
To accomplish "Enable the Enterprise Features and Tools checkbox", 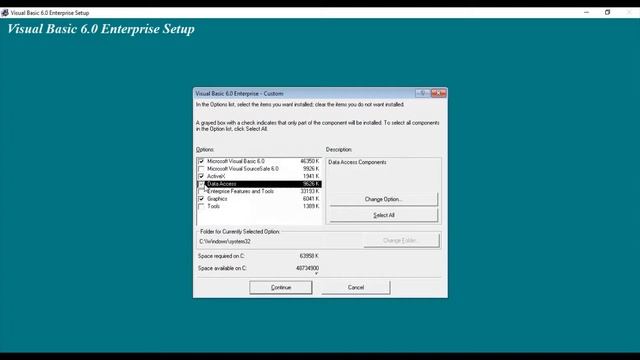I will point(201,191).
